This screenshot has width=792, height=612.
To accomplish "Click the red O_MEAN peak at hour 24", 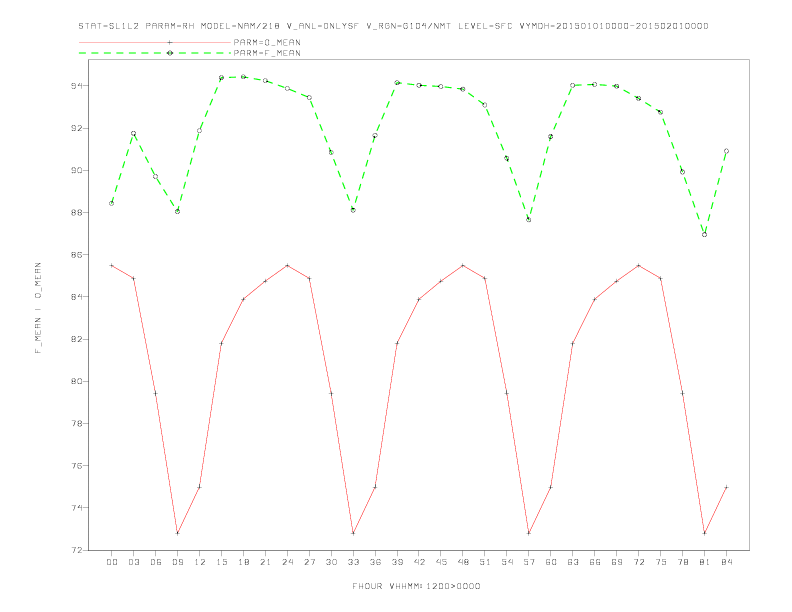I will (x=287, y=265).
